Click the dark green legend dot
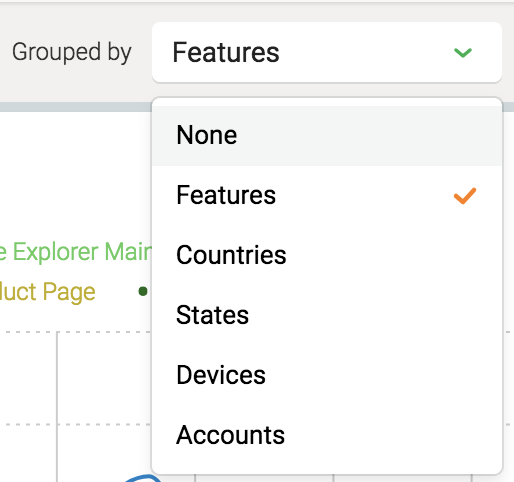Viewport: 514px width, 482px height. pos(143,291)
